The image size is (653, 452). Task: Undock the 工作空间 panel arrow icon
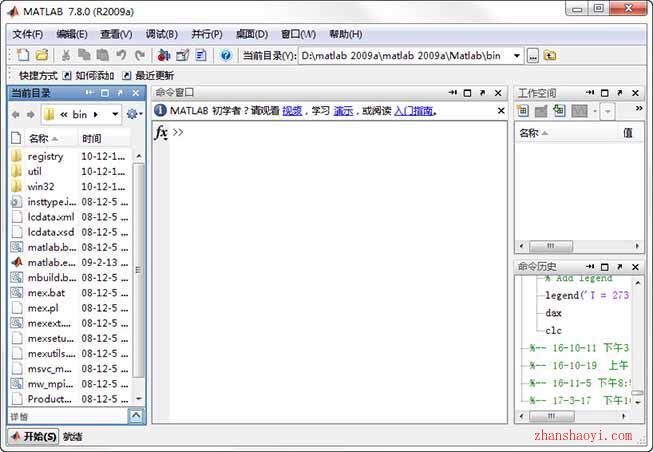point(620,93)
